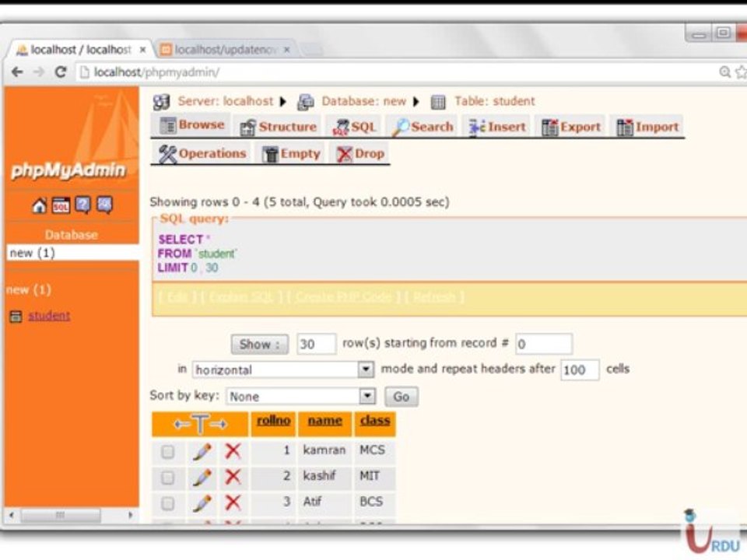
Task: Open the Export tab
Action: 570,127
